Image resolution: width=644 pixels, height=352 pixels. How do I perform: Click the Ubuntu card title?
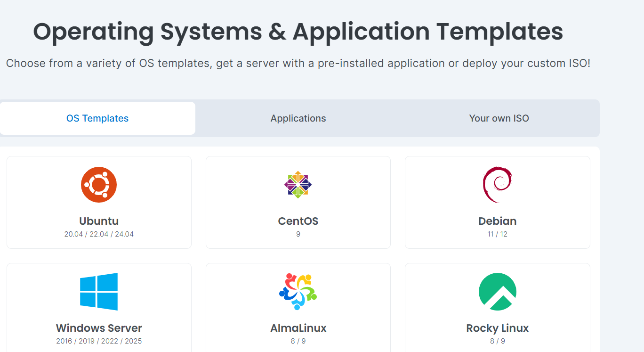click(99, 221)
